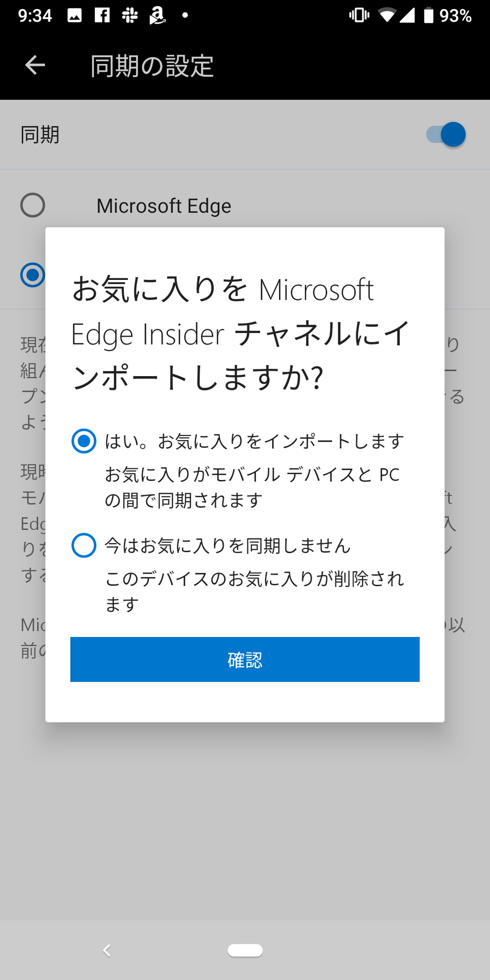Viewport: 490px width, 980px height.
Task: Tap the cellular signal indicator
Action: [x=408, y=14]
